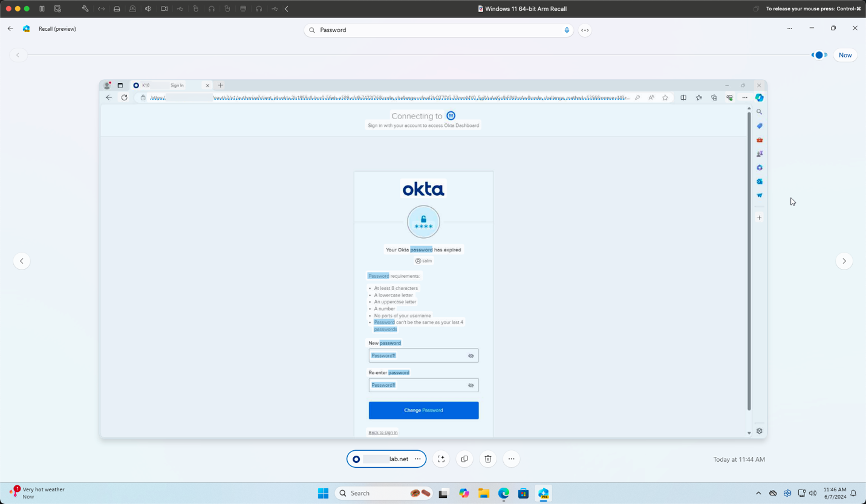This screenshot has width=866, height=504.
Task: Click the Back to sign in link
Action: coord(382,432)
